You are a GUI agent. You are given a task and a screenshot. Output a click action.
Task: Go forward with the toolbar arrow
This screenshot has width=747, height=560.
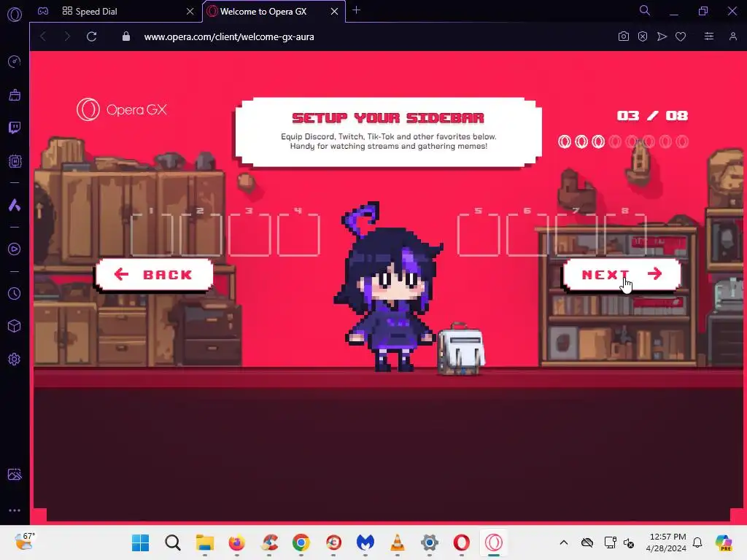67,36
